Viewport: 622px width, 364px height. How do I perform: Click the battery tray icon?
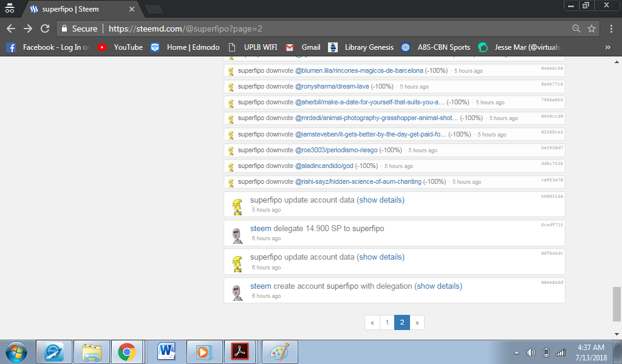click(x=546, y=352)
